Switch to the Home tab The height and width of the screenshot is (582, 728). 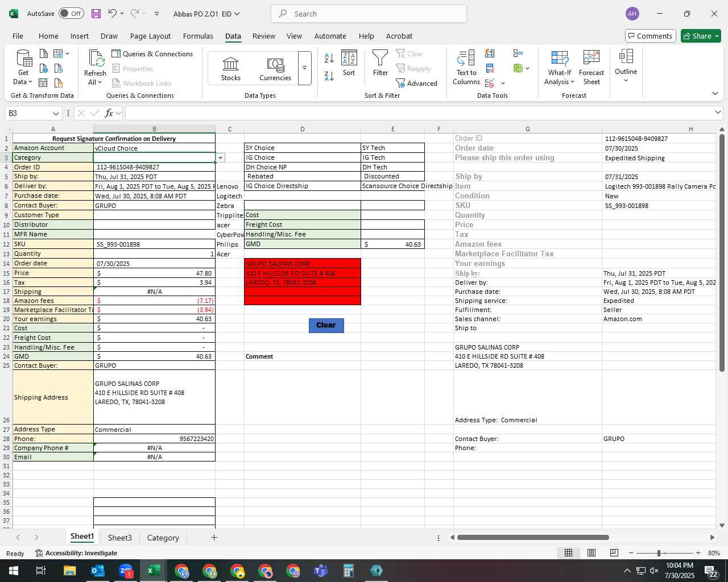click(48, 36)
